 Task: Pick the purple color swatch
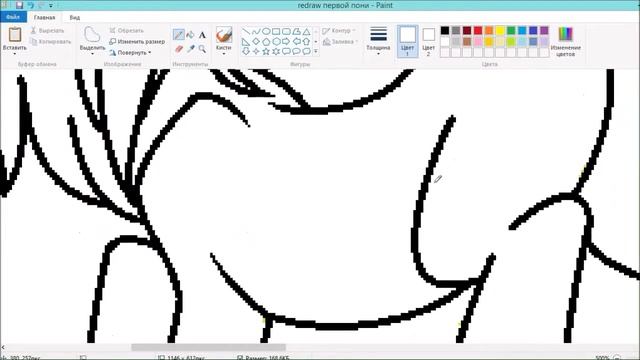point(544,30)
